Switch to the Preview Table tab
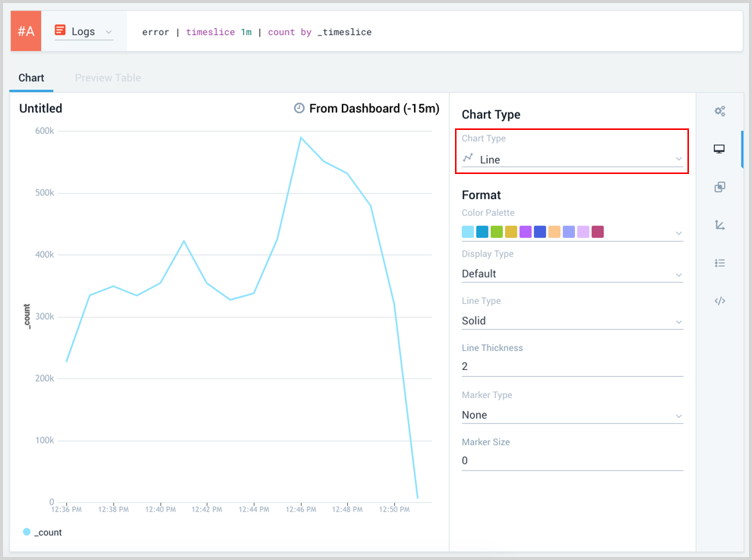Viewport: 752px width, 560px height. coord(108,78)
